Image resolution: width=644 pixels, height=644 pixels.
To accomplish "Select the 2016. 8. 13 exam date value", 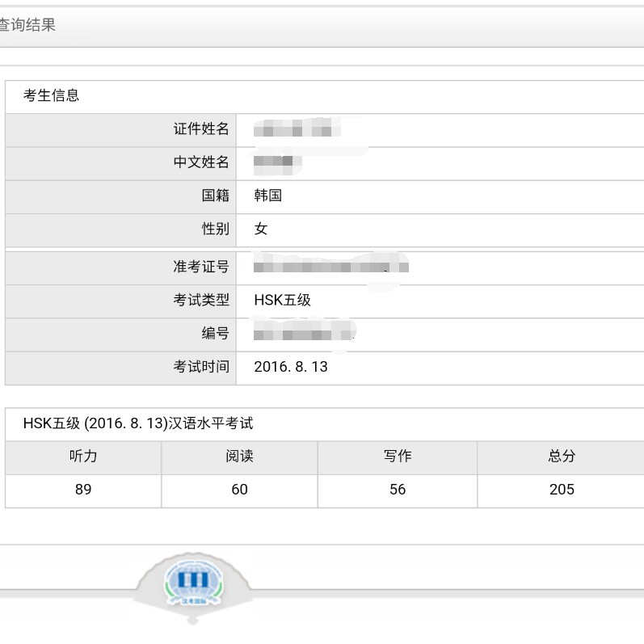I will tap(291, 367).
